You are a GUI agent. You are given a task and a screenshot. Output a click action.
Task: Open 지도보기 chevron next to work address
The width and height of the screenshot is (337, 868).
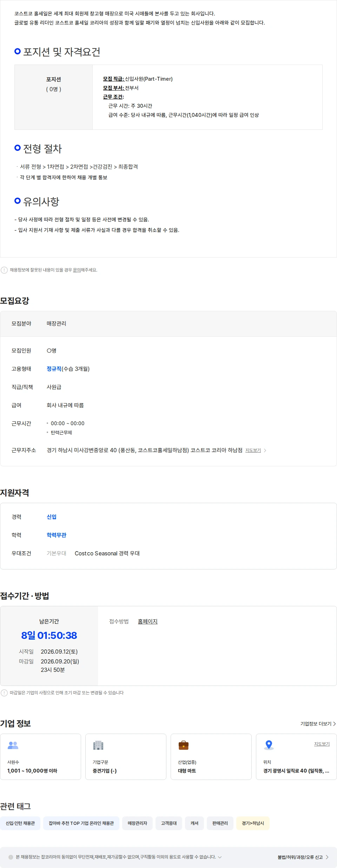pyautogui.click(x=265, y=450)
